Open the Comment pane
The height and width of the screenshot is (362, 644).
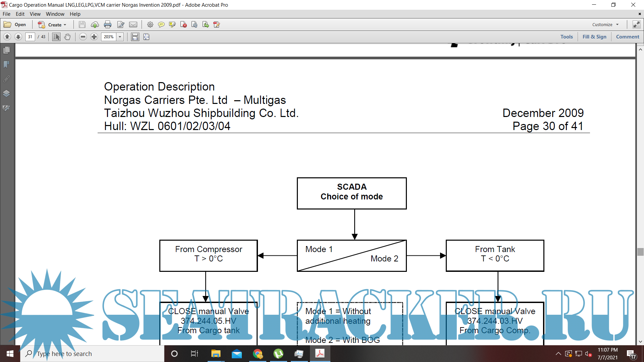click(628, 37)
